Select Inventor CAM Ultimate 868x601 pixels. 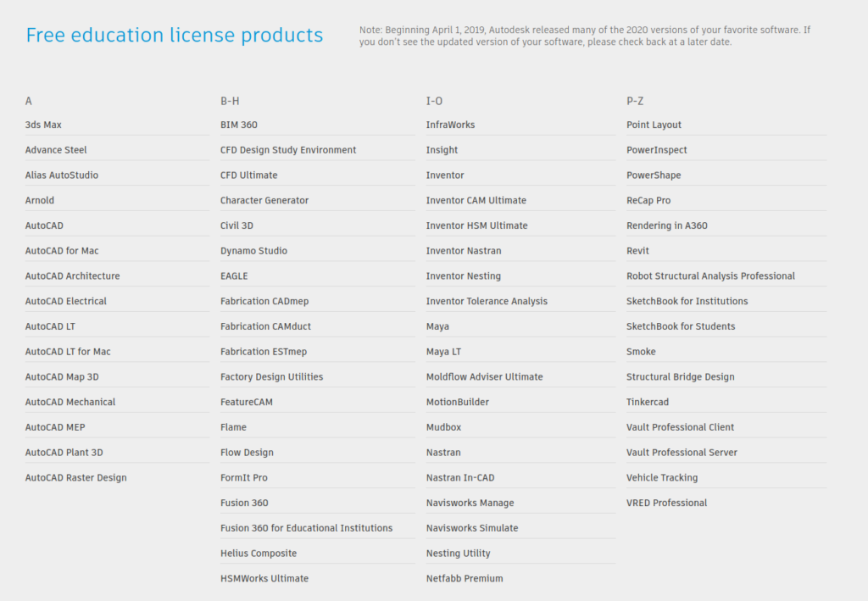click(476, 200)
